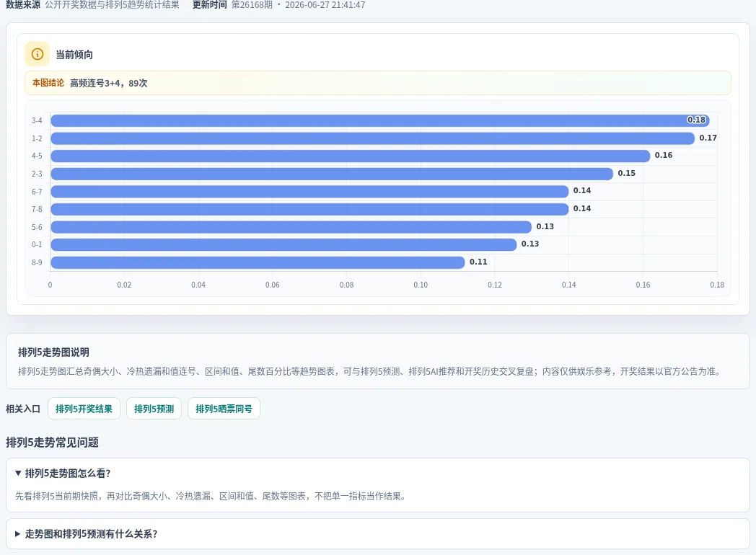Viewport: 756px width, 555px height.
Task: Click the 0.17 value label
Action: tap(708, 138)
